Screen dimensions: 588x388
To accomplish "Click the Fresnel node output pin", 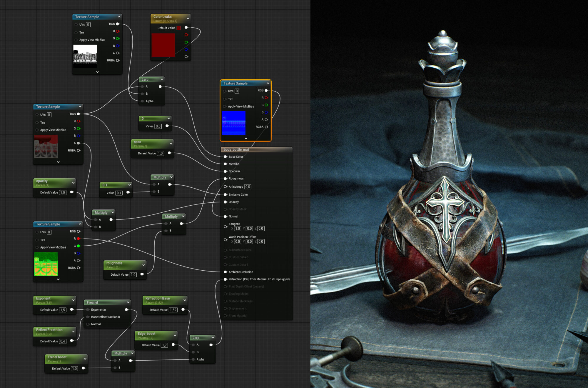I will [x=127, y=309].
